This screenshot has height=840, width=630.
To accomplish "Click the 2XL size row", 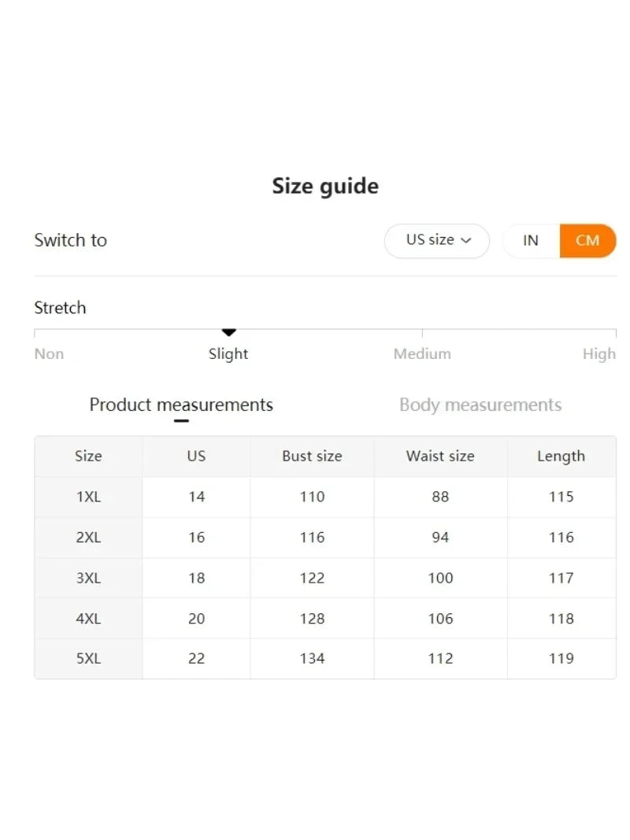I will (x=88, y=537).
